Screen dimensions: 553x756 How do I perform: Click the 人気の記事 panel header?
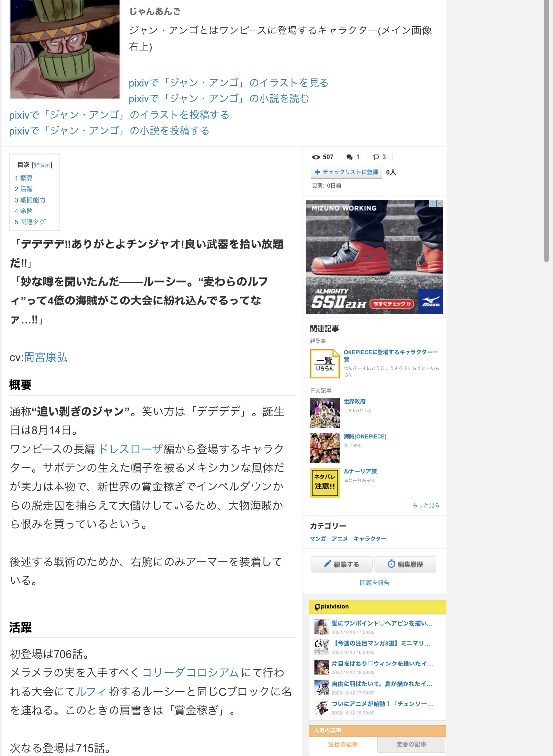[x=378, y=730]
